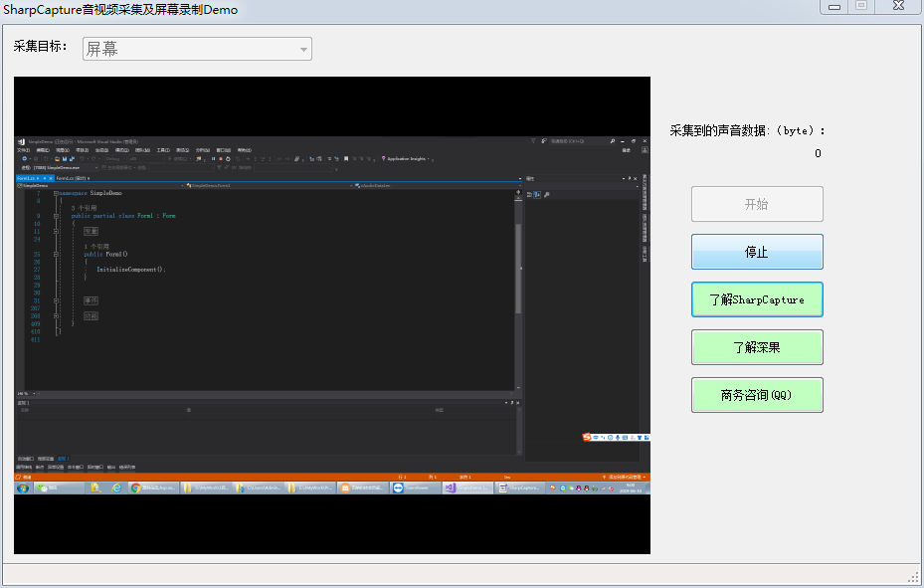Click the Sogou input method icon in preview
Viewport: 924px width, 588px height.
[588, 438]
